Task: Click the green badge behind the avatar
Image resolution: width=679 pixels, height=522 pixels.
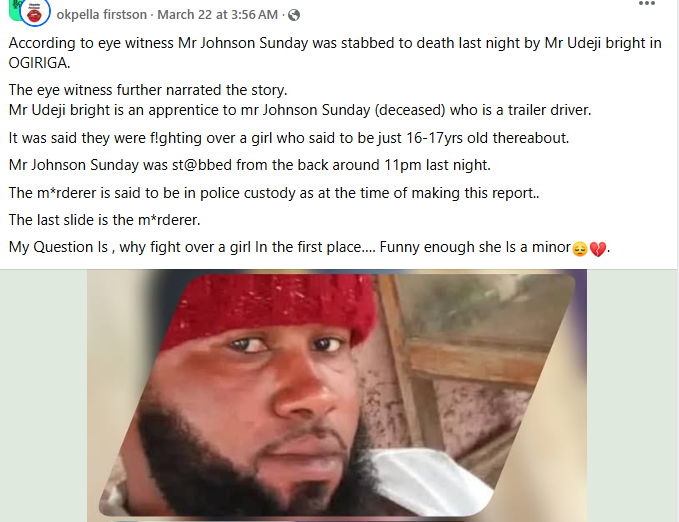Action: (12, 10)
